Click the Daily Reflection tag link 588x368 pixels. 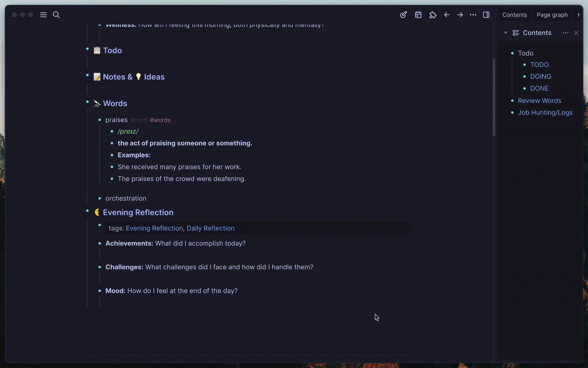pos(210,228)
